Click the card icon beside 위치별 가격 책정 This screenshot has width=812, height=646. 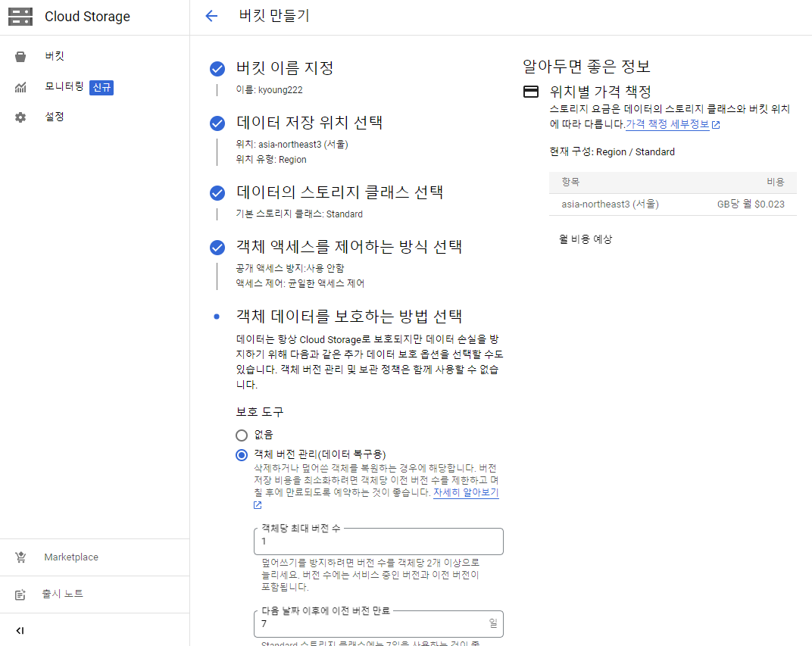click(531, 92)
